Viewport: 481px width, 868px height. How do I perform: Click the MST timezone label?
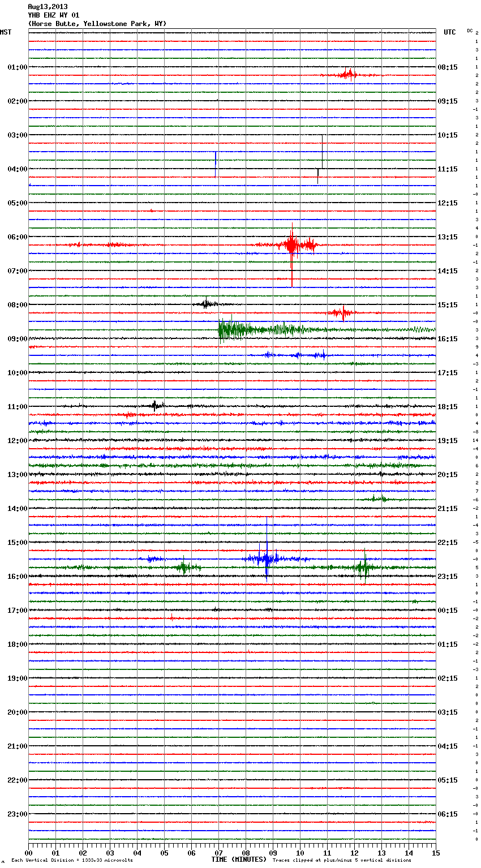(x=6, y=32)
